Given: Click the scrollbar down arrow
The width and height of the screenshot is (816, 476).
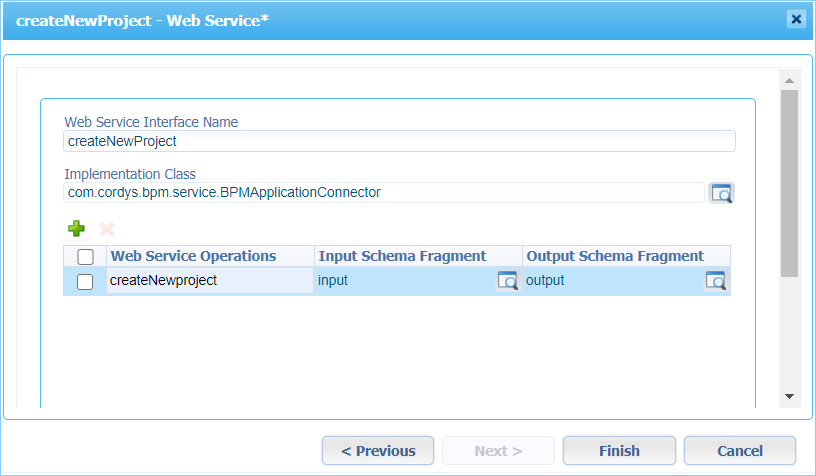Looking at the screenshot, I should pos(789,396).
